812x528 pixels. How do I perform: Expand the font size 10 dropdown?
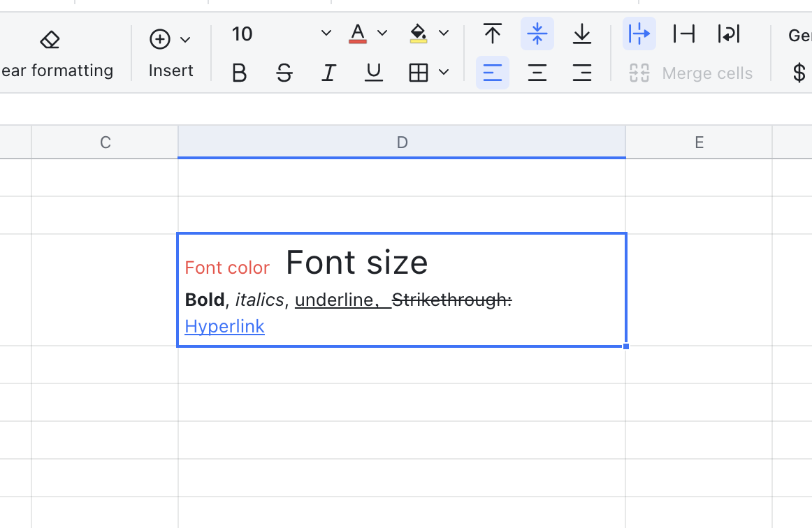coord(326,34)
